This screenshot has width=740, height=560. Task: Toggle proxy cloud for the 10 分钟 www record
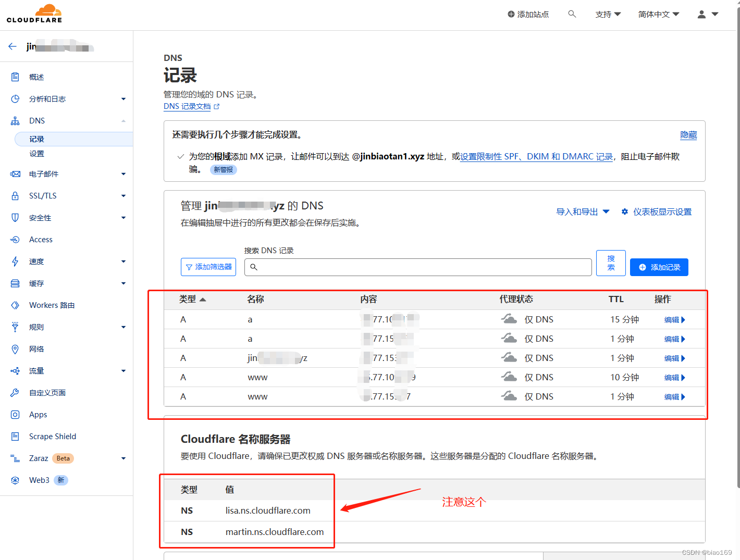click(509, 377)
